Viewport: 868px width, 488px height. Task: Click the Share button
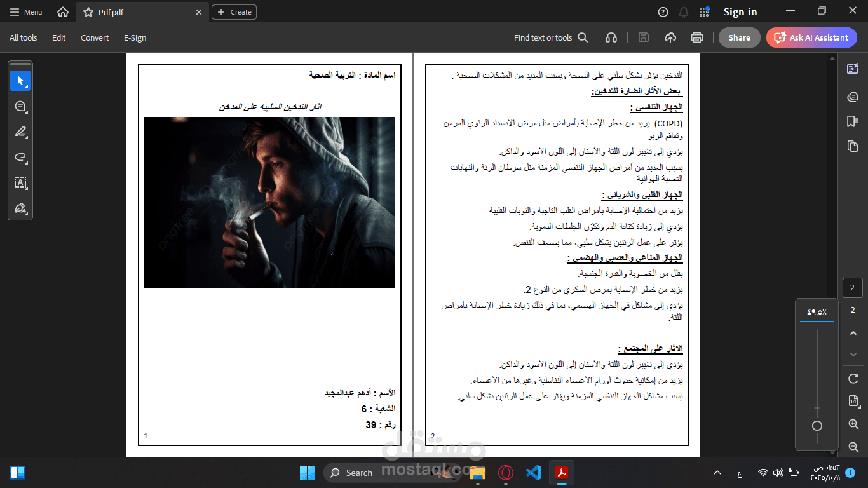click(740, 37)
